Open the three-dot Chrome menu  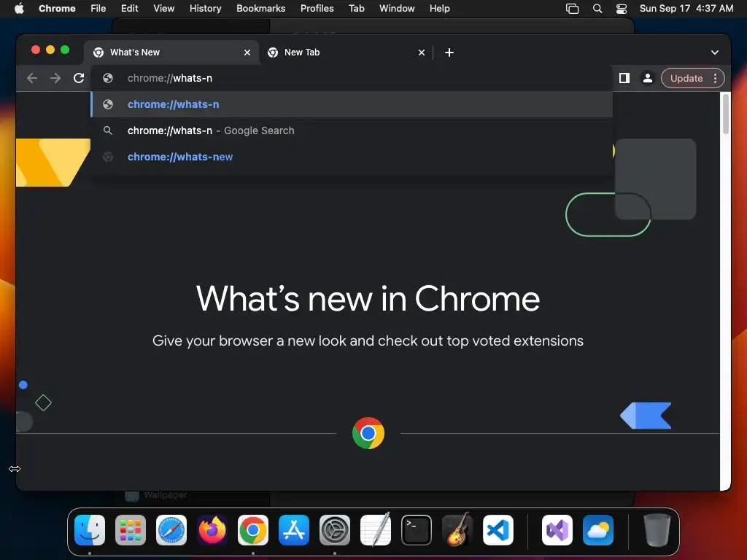point(715,78)
